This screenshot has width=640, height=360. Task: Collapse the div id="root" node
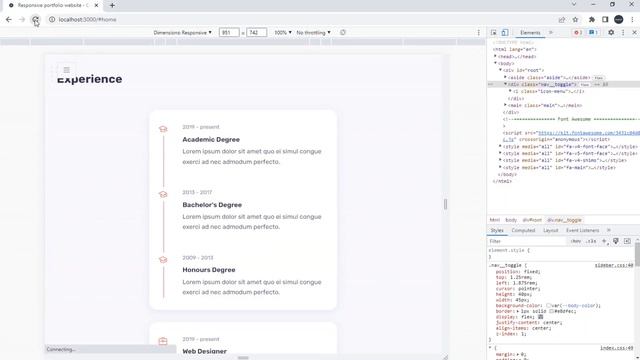tap(500, 70)
